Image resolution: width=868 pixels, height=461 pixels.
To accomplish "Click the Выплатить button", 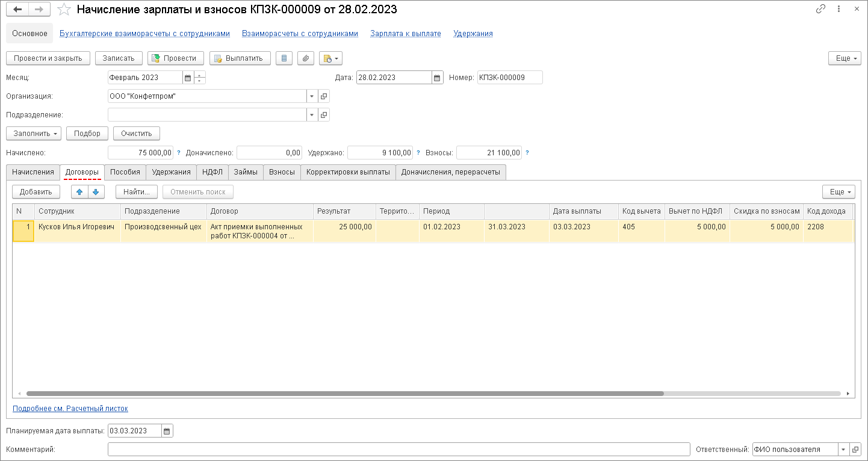I will coord(240,58).
